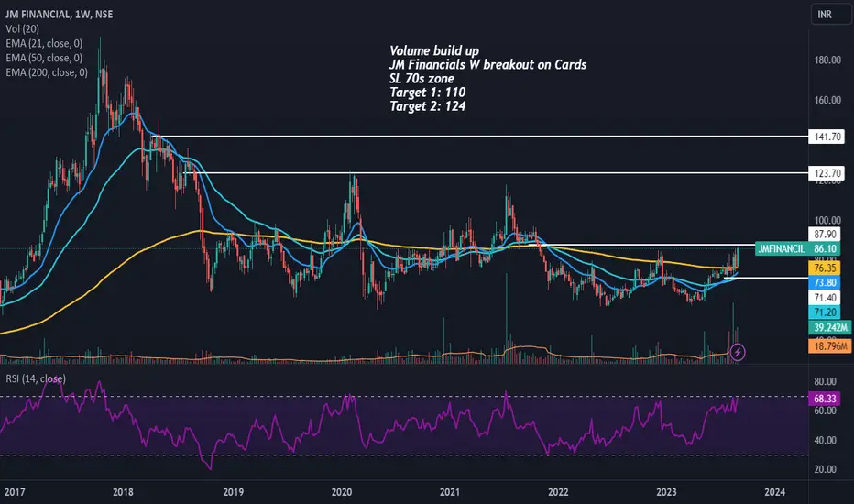Click the 2022 label on the time axis
Viewport: 854px width, 504px height.
[558, 492]
